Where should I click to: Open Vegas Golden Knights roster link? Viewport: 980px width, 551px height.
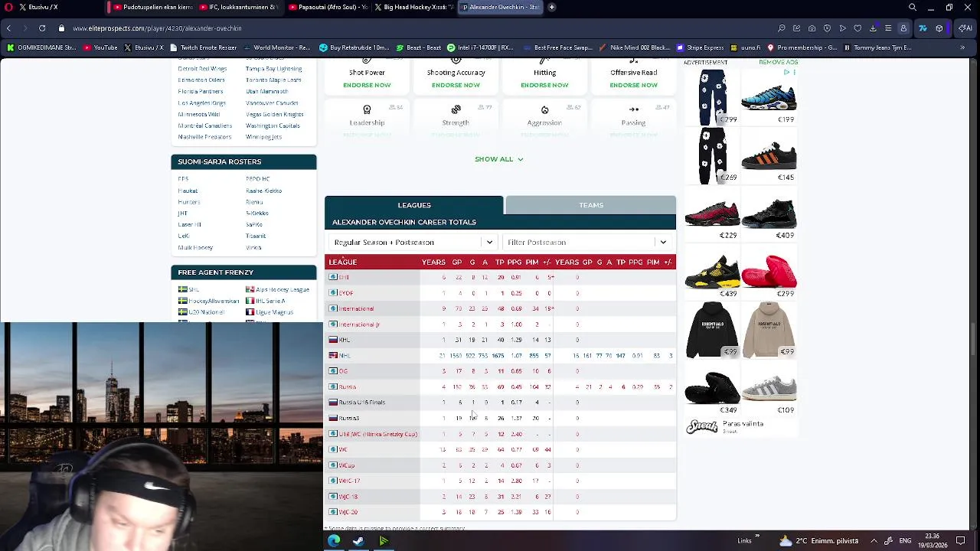[x=274, y=114]
